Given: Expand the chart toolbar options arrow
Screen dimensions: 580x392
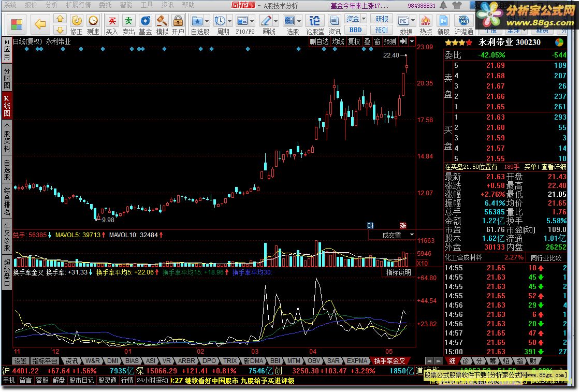Looking at the screenshot, I should pos(412,41).
